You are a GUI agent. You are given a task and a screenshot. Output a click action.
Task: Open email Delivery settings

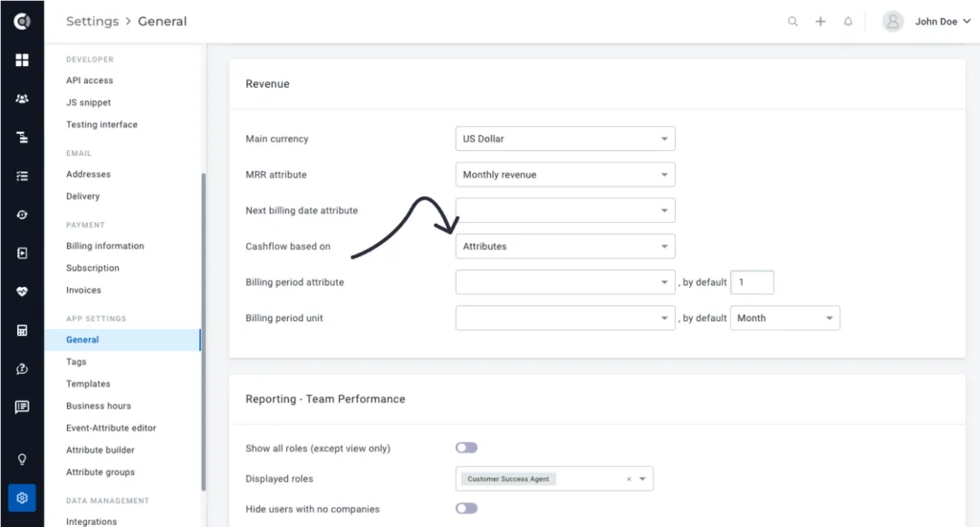[83, 196]
